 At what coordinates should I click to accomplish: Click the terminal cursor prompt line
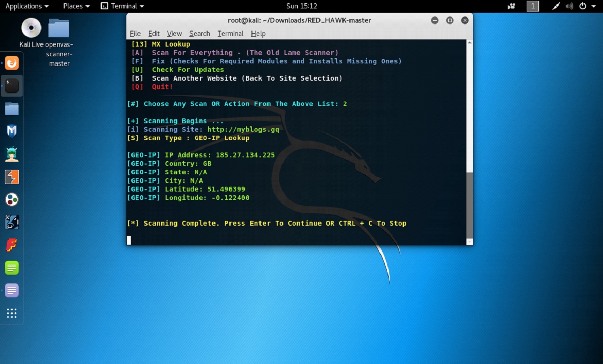pos(129,240)
